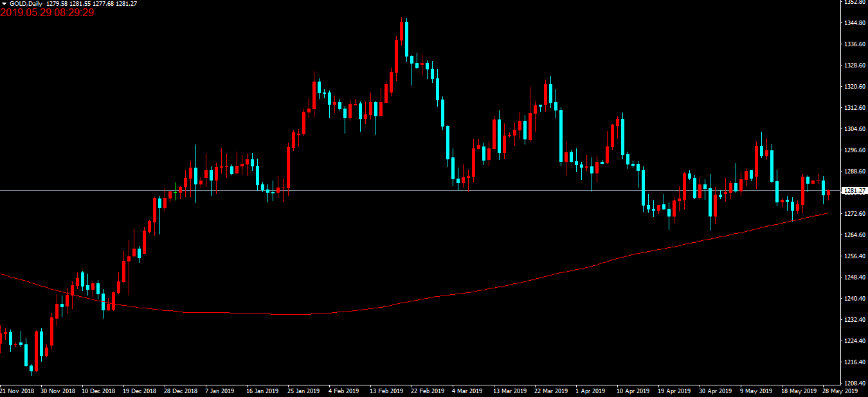The height and width of the screenshot is (397, 868).
Task: Click price axis label 1344.80
Action: tap(855, 23)
